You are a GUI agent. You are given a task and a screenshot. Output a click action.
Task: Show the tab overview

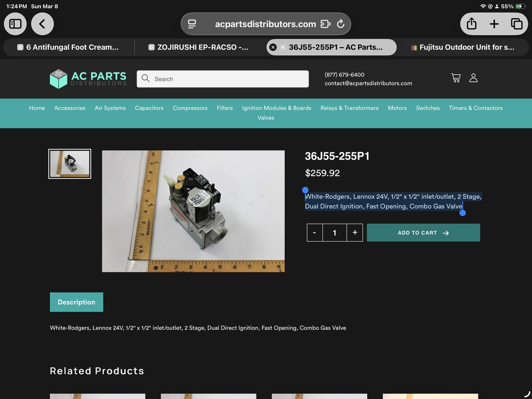point(516,24)
